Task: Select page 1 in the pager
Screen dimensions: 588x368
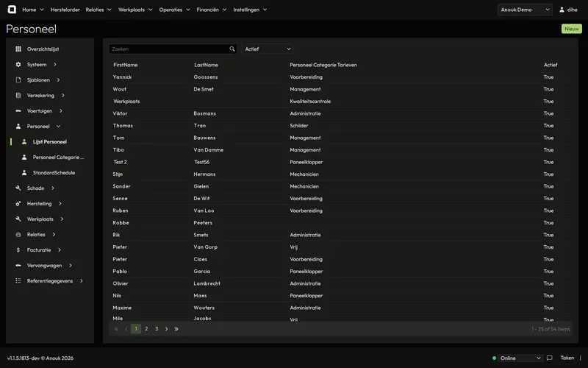Action: pos(136,329)
